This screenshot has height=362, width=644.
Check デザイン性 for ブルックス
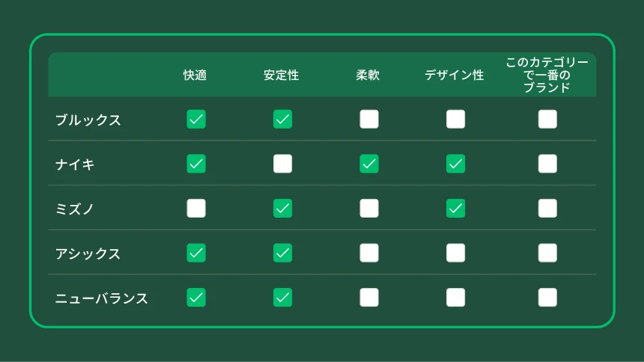455,120
